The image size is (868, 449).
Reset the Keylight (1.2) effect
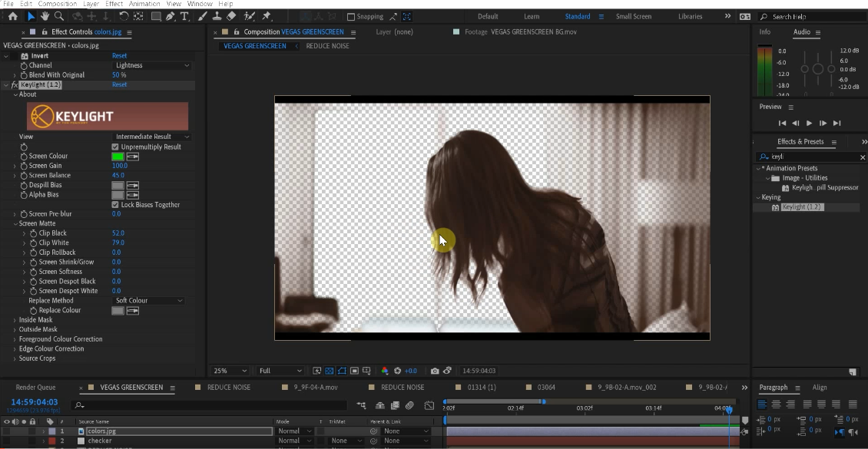click(119, 85)
